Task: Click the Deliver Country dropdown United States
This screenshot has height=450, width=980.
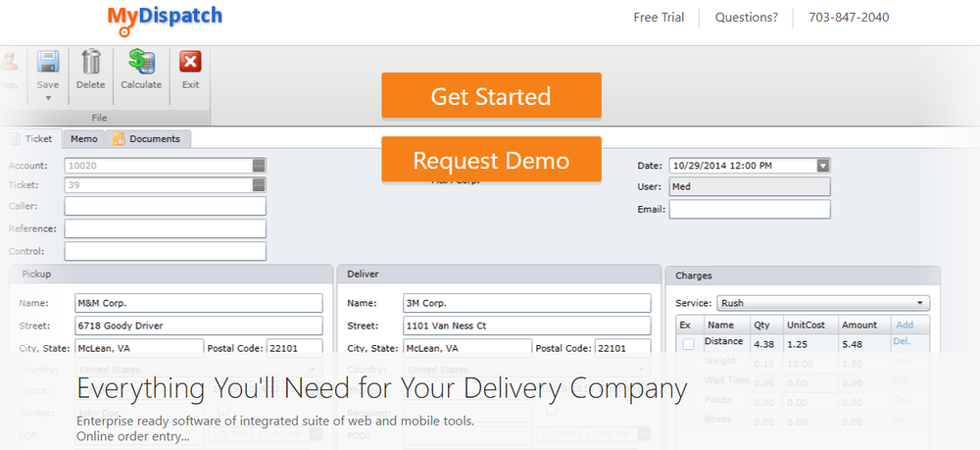Action: (527, 370)
